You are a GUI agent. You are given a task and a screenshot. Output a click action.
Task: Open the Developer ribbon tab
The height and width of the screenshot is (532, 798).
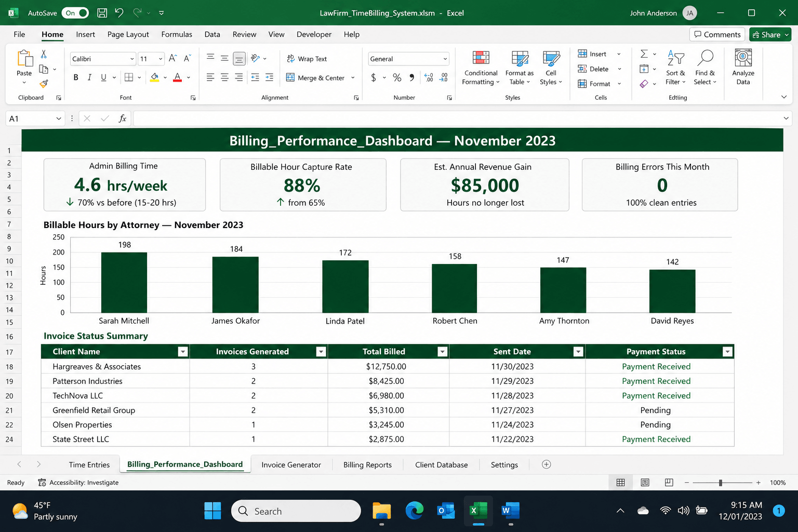pyautogui.click(x=314, y=34)
